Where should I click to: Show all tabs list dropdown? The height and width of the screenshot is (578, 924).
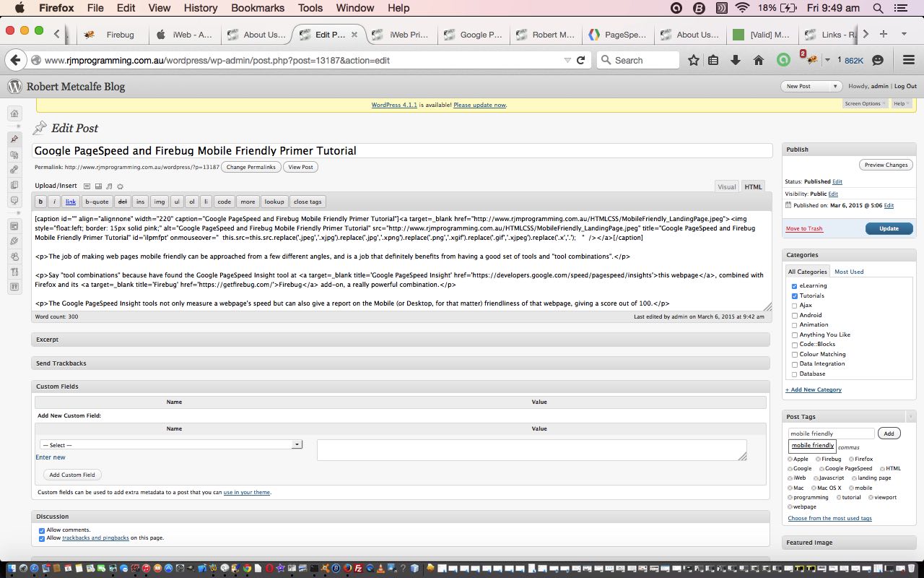[904, 34]
